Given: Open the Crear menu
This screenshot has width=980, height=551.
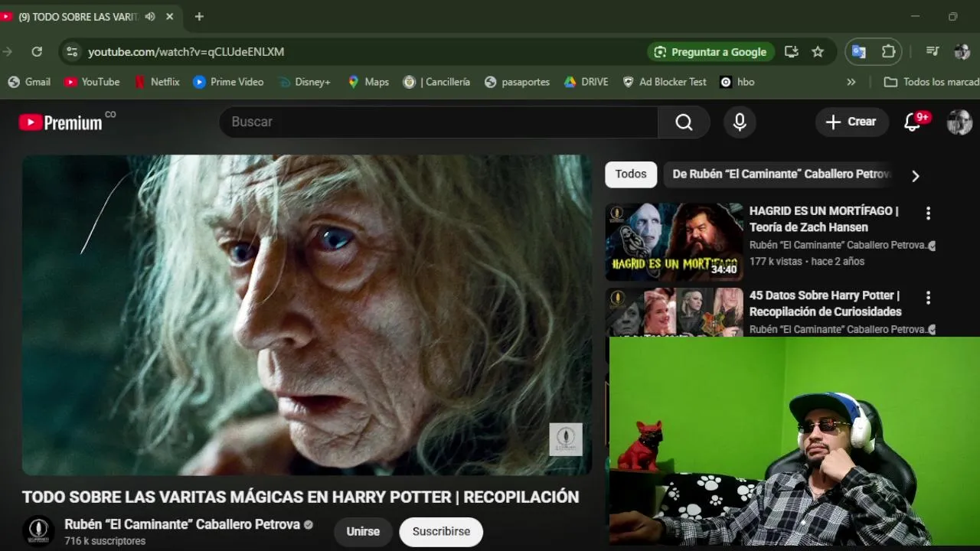Looking at the screenshot, I should click(x=851, y=122).
